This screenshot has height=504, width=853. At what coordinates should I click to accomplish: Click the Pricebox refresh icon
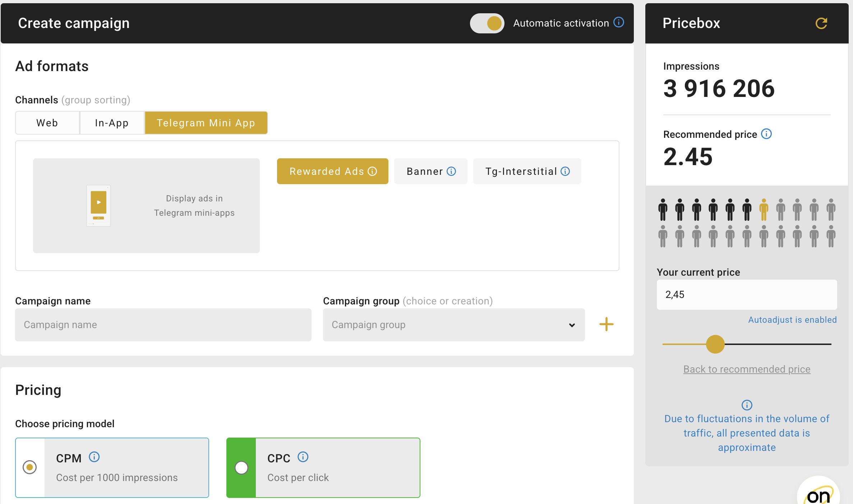(821, 23)
